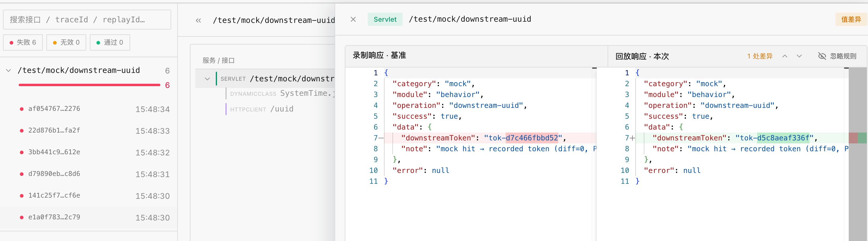Image resolution: width=868 pixels, height=241 pixels.
Task: Click the diff overview ruler marker
Action: (857, 138)
